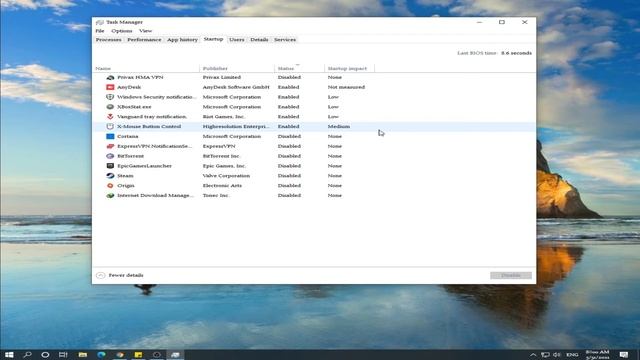The image size is (640, 360).
Task: Open the yellow sticky notes taskbar app
Action: click(x=138, y=355)
